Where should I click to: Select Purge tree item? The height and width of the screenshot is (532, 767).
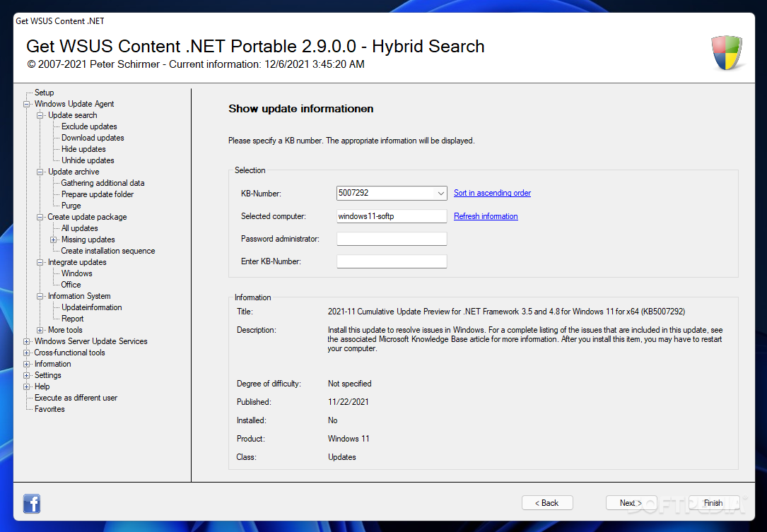pos(71,206)
